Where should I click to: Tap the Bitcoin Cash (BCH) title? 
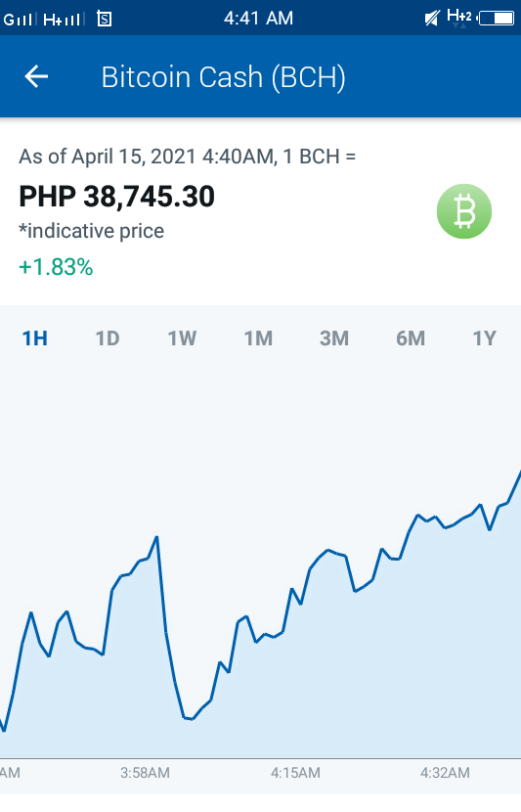coord(224,77)
